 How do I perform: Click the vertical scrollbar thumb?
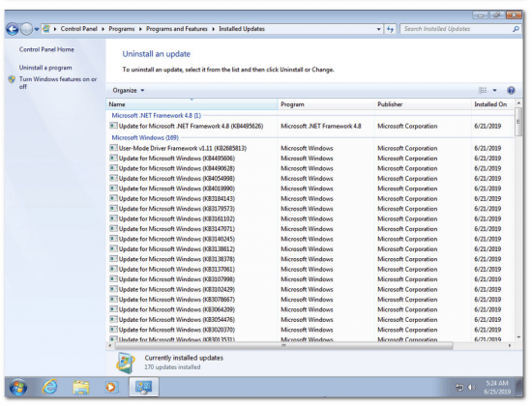(518, 122)
